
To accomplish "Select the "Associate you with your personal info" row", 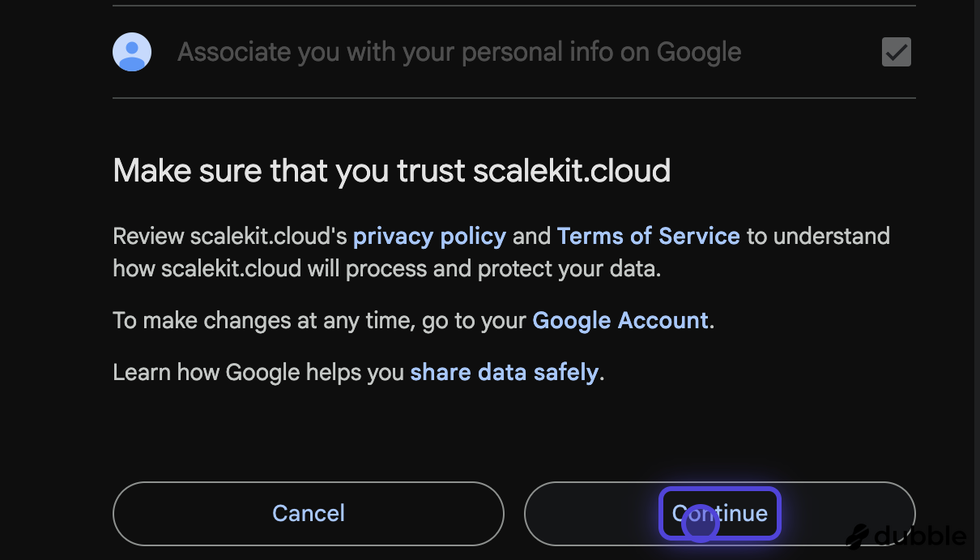I will (x=459, y=51).
